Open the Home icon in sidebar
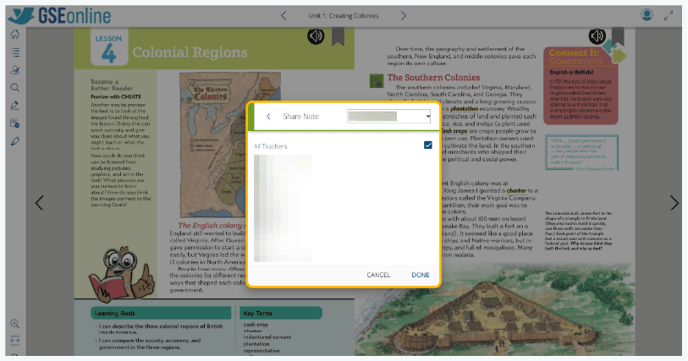688x361 pixels. [x=15, y=35]
